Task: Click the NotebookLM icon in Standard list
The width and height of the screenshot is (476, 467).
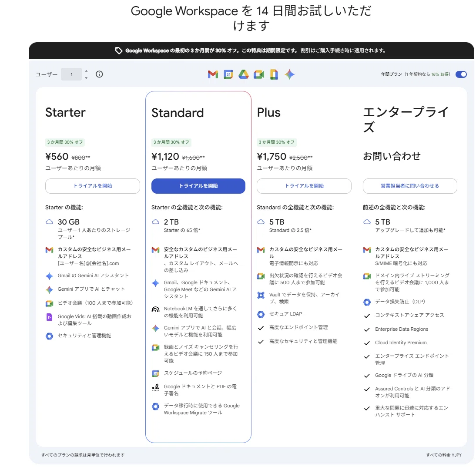Action: (x=155, y=309)
